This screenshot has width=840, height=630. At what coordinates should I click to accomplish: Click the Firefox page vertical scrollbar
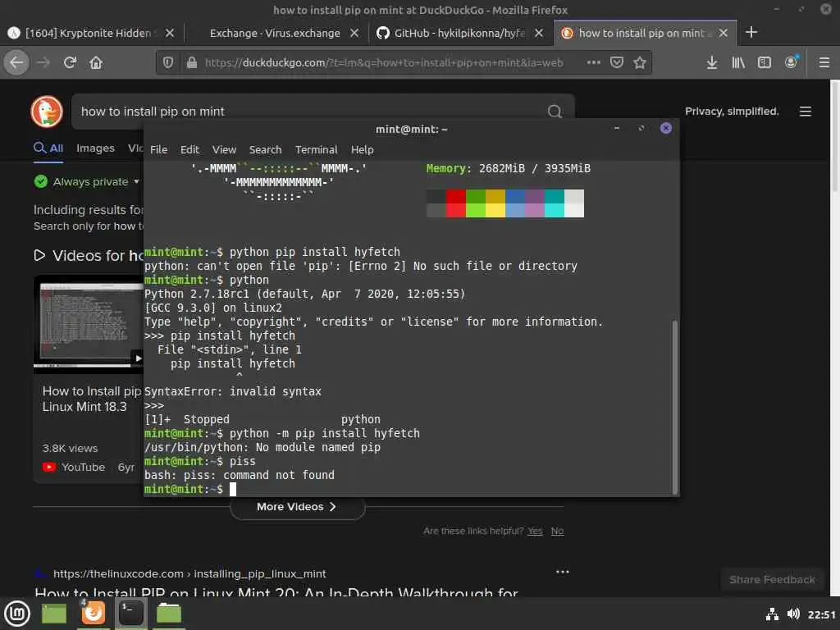click(835, 136)
